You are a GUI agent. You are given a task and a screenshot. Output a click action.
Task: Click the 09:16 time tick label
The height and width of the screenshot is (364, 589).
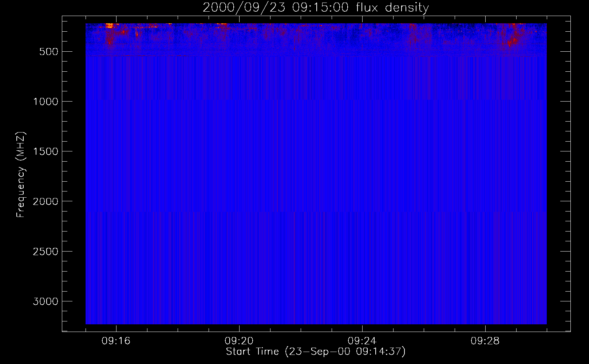pyautogui.click(x=116, y=341)
